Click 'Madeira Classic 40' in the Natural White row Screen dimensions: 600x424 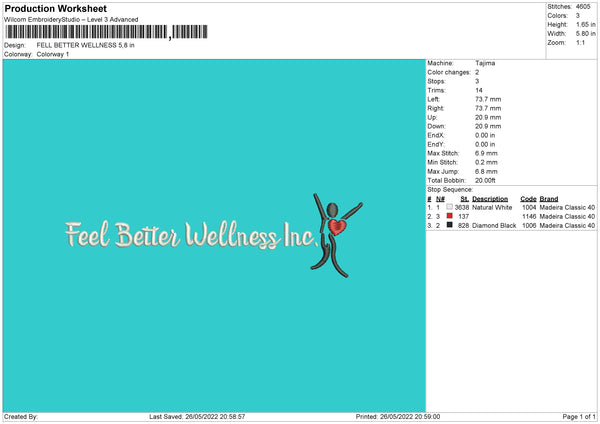point(567,207)
